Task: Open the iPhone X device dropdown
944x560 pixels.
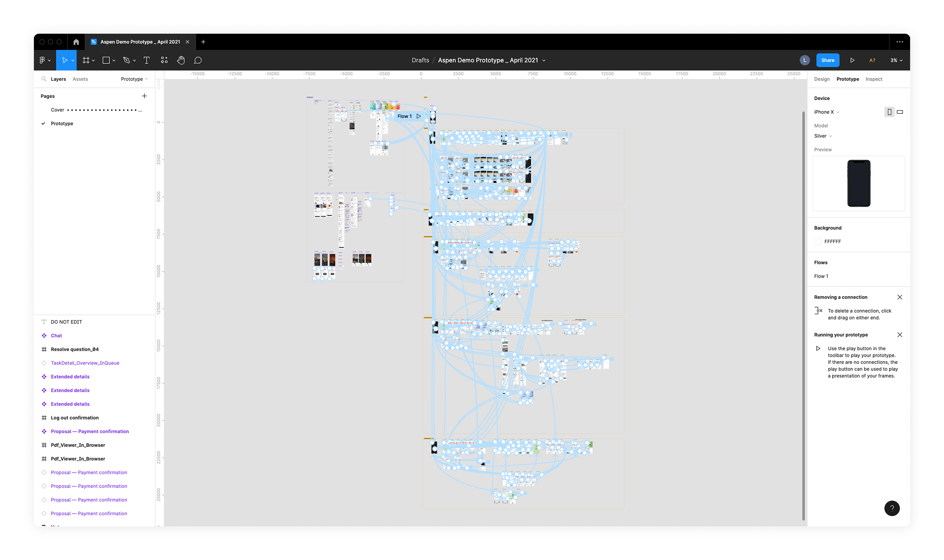Action: click(x=826, y=112)
